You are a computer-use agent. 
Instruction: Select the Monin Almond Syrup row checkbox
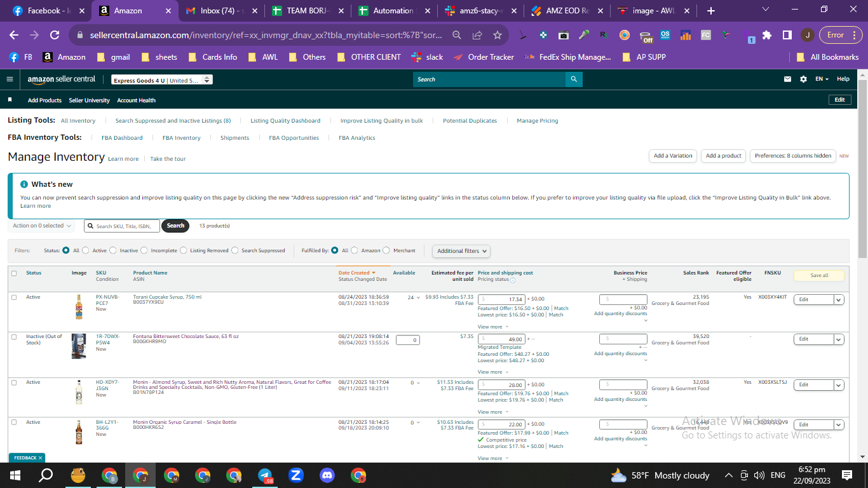[14, 383]
